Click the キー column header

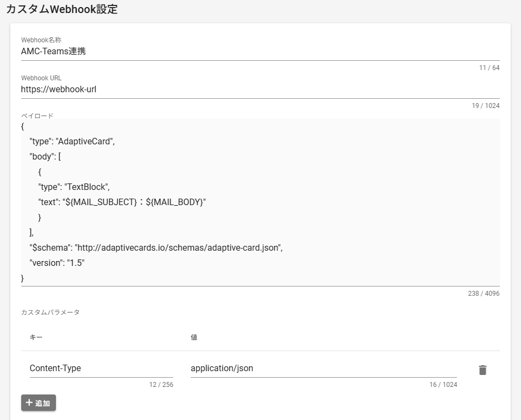(x=36, y=338)
